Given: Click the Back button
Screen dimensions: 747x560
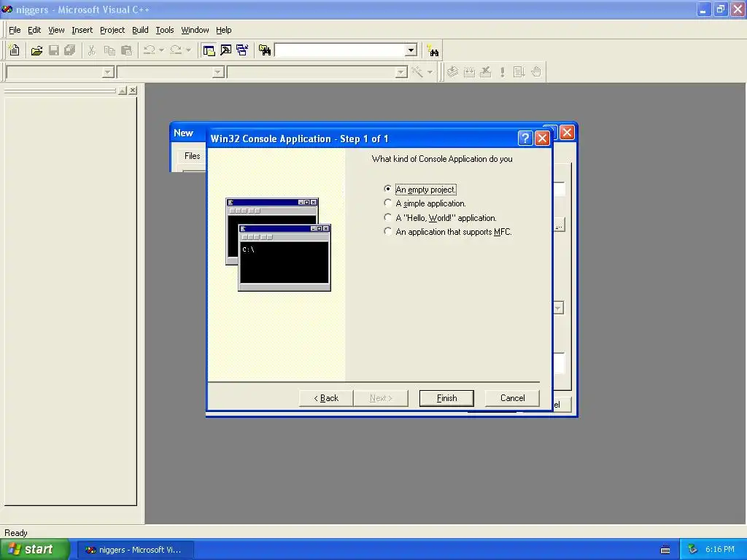Looking at the screenshot, I should point(326,398).
